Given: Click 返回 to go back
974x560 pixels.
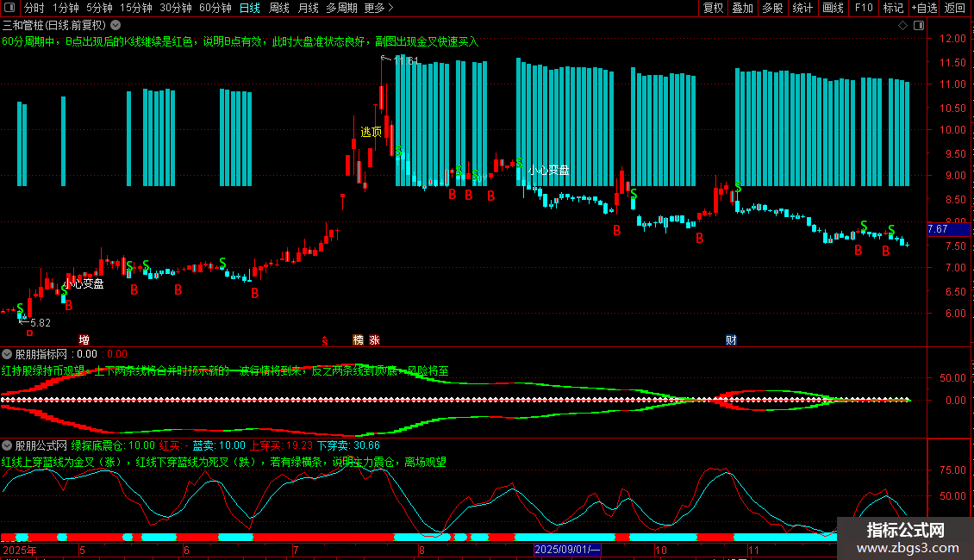Looking at the screenshot, I should coord(955,8).
